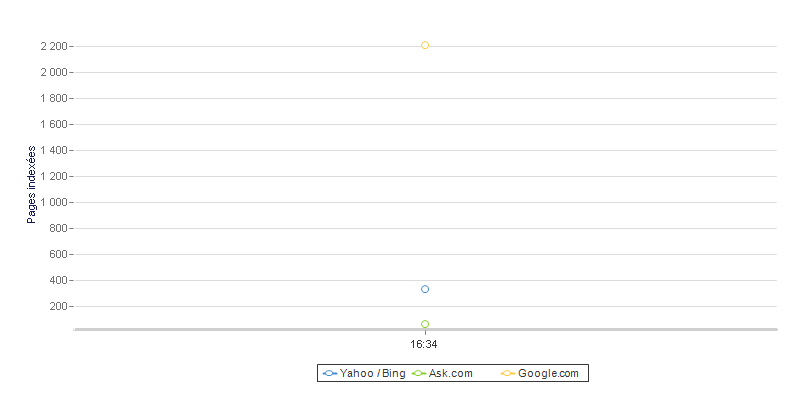This screenshot has width=800, height=400.
Task: Click the 16:34 time label
Action: point(423,344)
